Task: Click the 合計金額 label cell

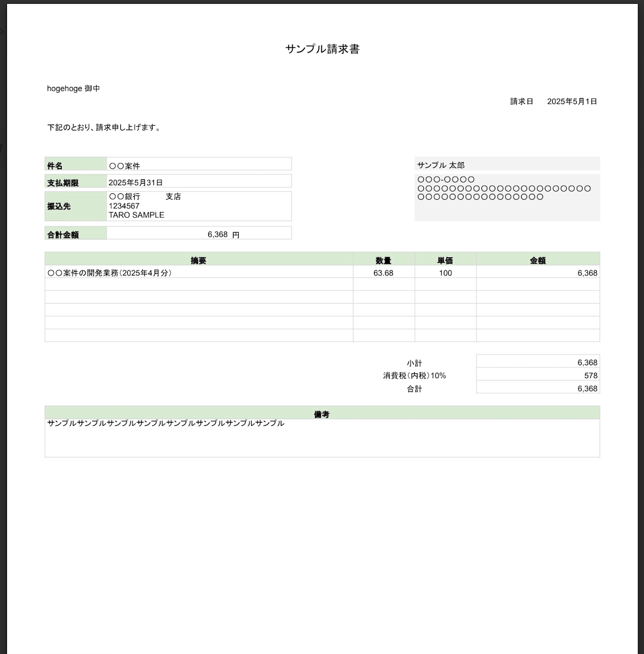Action: (76, 233)
